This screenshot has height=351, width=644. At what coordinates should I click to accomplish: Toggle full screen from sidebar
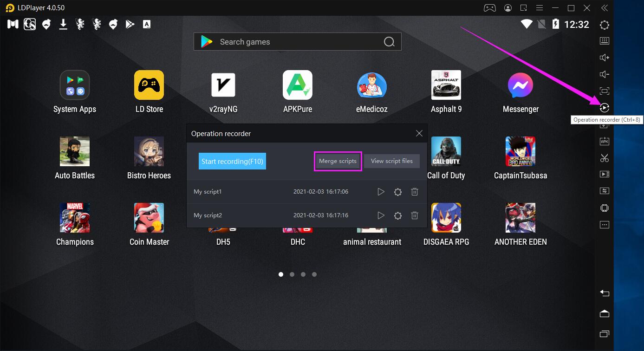(604, 91)
